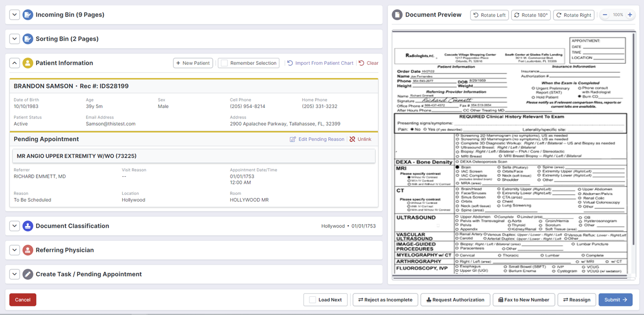Click the Create Task pencil icon
Viewport: 644px width, 315px height.
28,274
